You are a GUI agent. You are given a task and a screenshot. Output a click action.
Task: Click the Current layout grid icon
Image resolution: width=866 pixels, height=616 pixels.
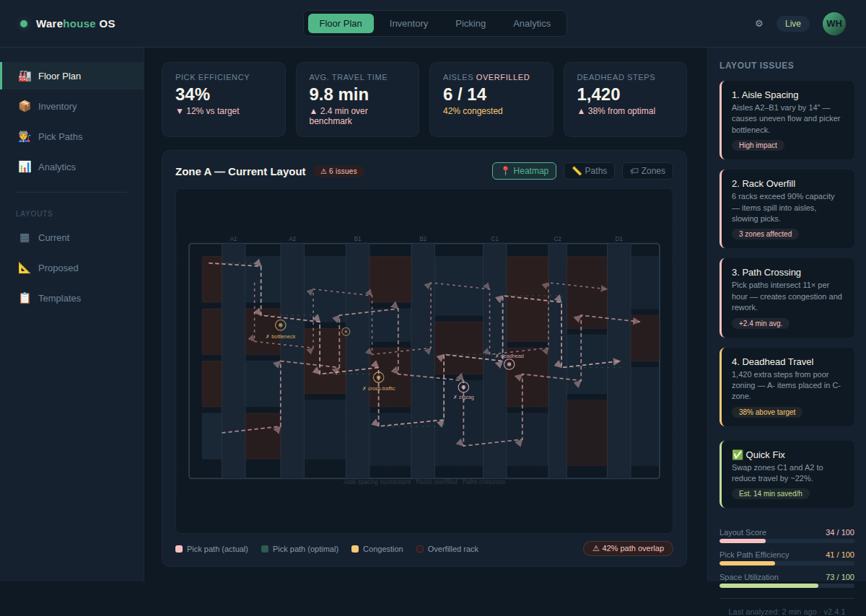(x=25, y=237)
